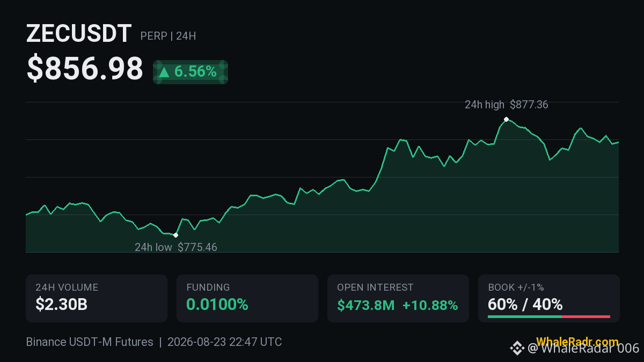Click the +10.88% open interest change
Image resolution: width=644 pixels, height=362 pixels.
click(x=430, y=305)
